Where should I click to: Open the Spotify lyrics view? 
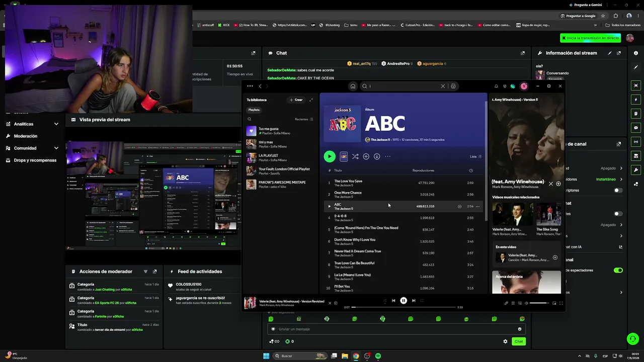pos(506,303)
